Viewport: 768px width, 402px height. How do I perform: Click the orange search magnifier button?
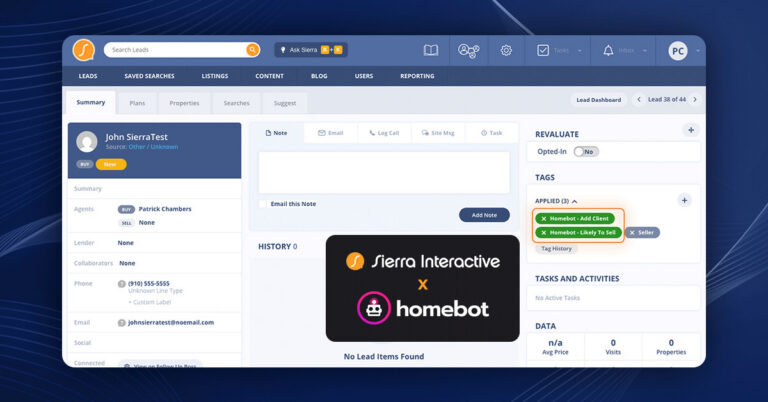tap(252, 50)
